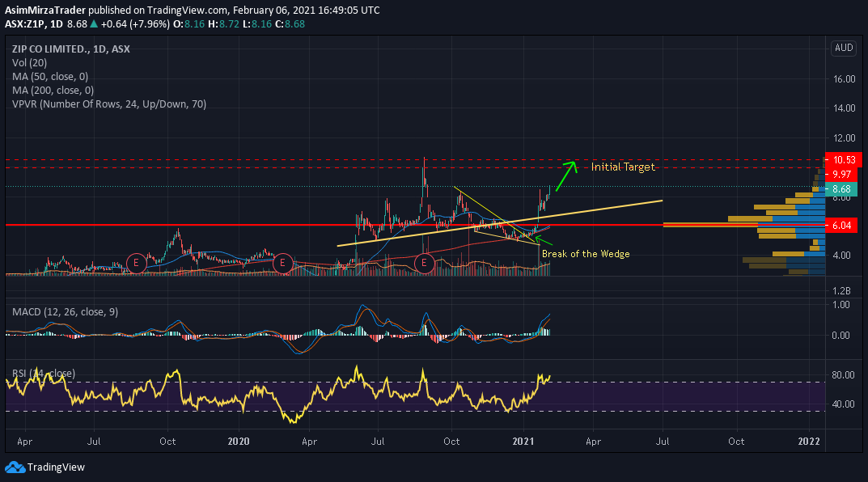Viewport: 868px width, 482px height.
Task: Click the 80.00 RSI axis value
Action: [843, 375]
